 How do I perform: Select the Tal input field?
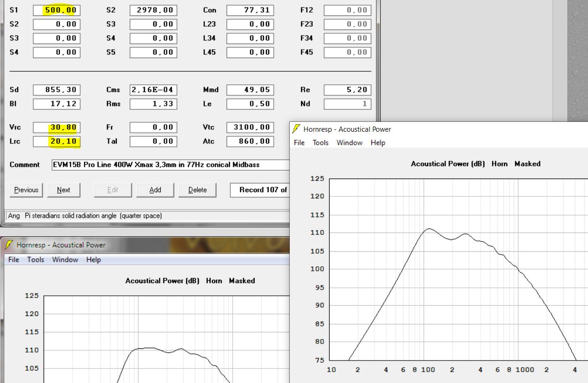click(x=153, y=142)
